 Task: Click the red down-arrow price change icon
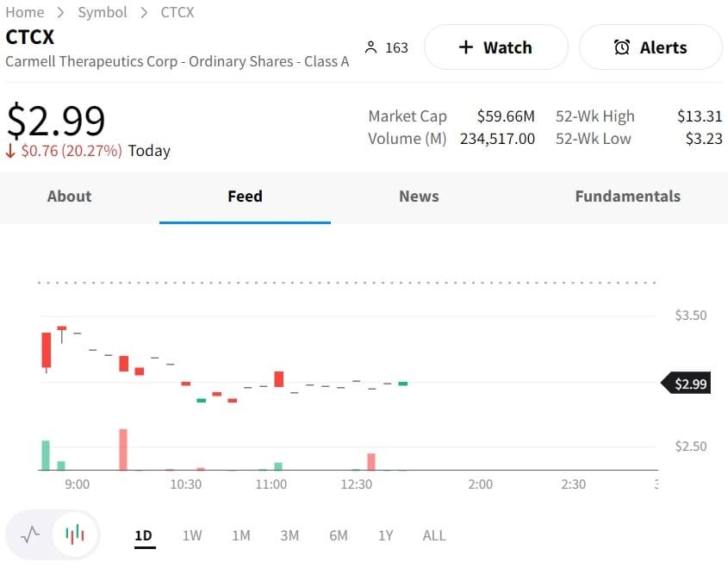11,151
